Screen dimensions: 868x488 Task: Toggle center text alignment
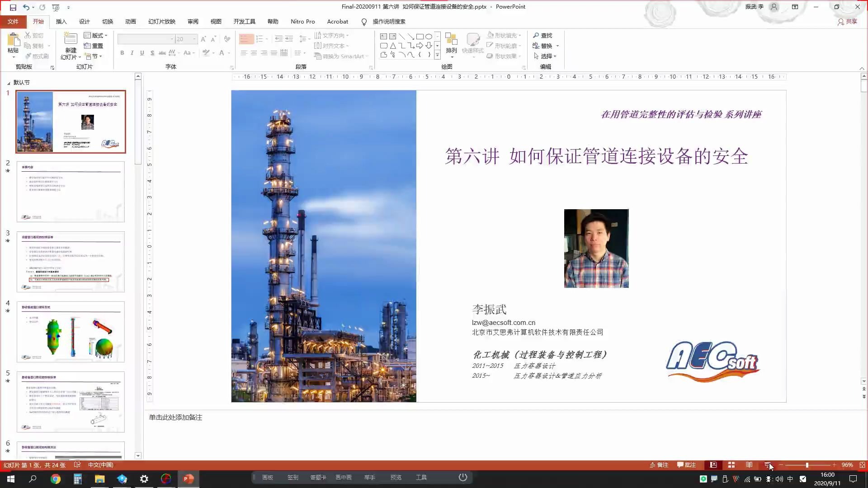(x=254, y=53)
